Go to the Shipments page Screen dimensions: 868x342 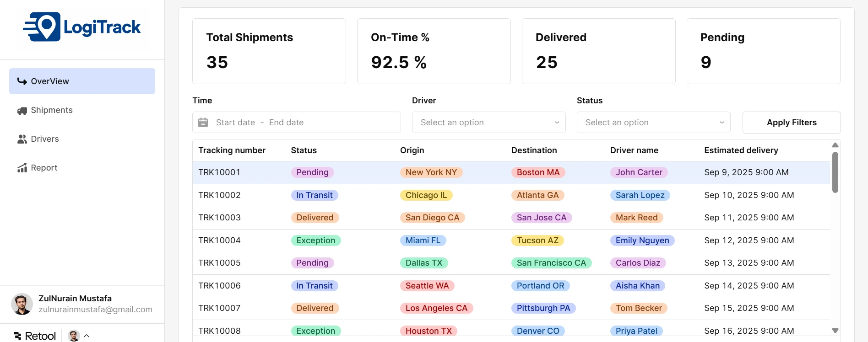coord(51,110)
